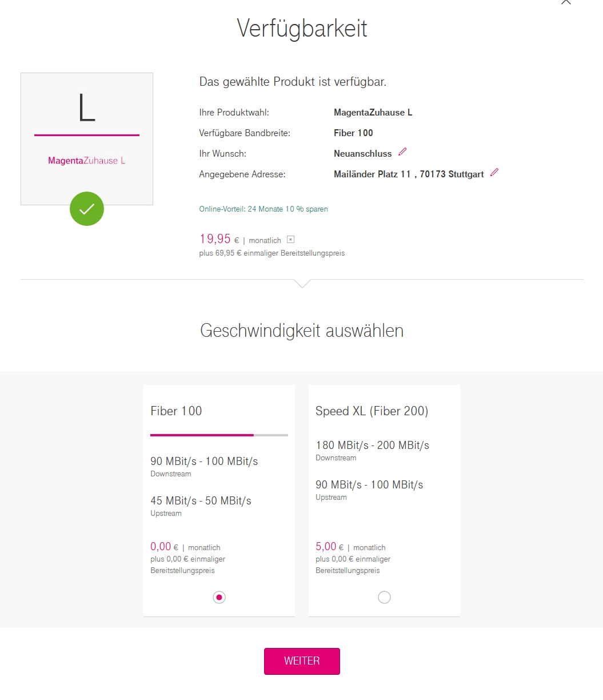Click the Fiber 100 card title

point(176,411)
